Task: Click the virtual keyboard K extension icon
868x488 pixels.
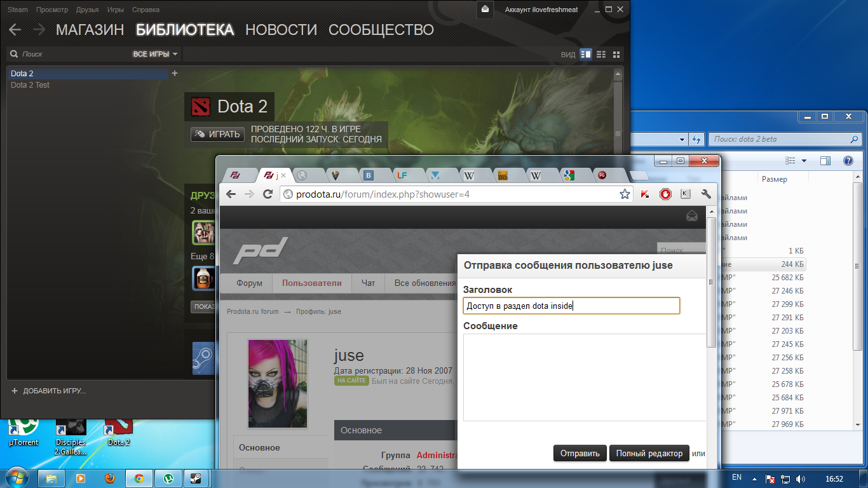Action: pyautogui.click(x=686, y=194)
